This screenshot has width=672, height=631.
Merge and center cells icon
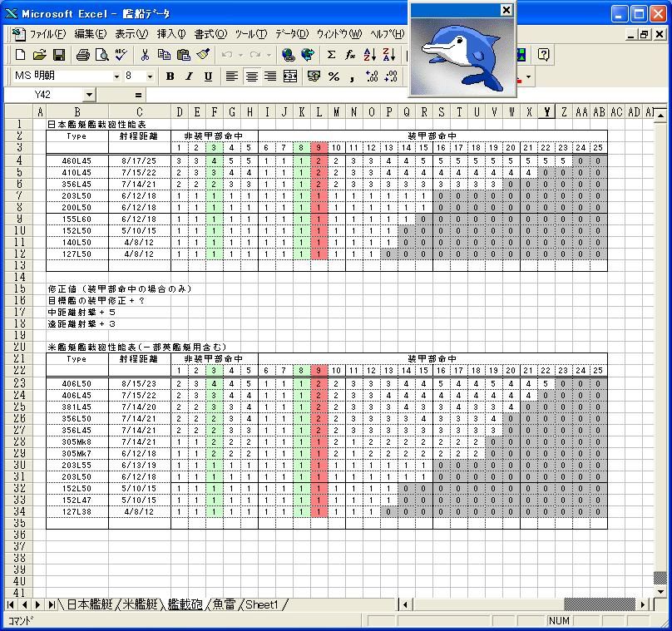(290, 76)
